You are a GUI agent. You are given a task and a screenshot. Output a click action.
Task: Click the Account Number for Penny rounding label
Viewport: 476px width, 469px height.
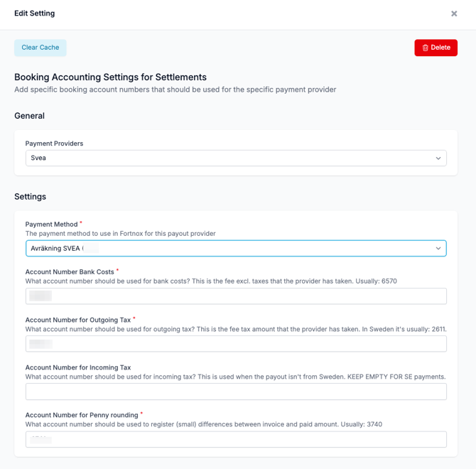(82, 415)
